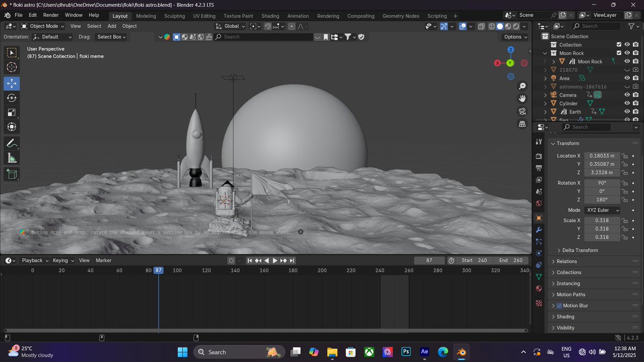Viewport: 644px width, 362px height.
Task: Open the Orientation Default dropdown
Action: coord(52,37)
